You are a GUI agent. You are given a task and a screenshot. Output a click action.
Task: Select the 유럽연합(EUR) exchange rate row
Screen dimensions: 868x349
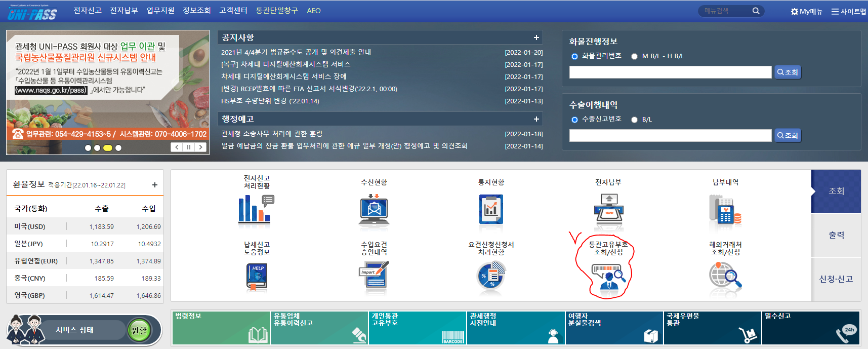point(85,261)
